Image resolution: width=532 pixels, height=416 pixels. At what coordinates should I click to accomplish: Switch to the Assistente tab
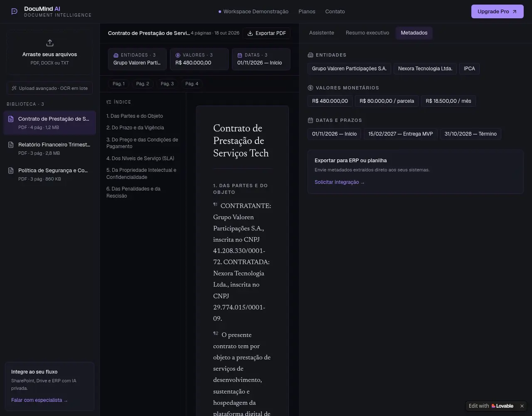click(322, 33)
